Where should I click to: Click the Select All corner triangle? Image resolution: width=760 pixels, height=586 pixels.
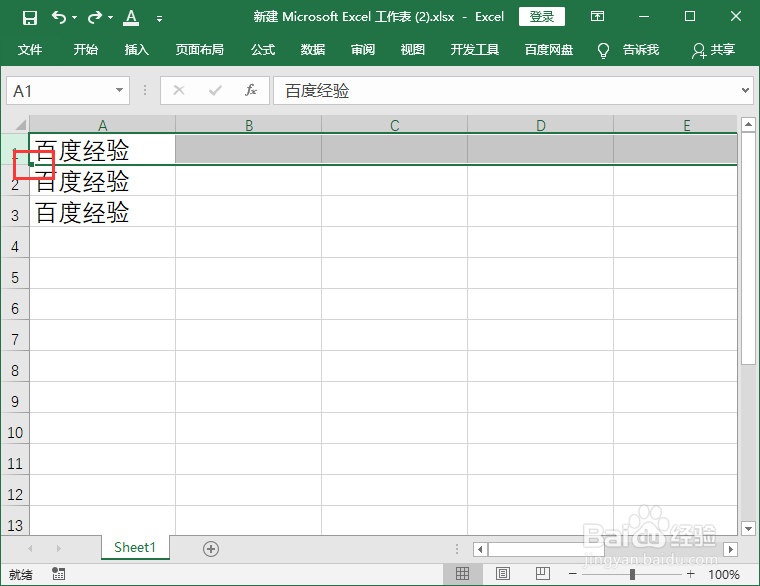tap(20, 126)
